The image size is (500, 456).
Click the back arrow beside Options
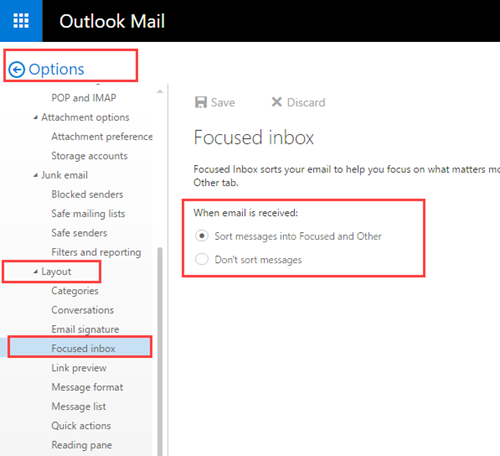pyautogui.click(x=17, y=70)
